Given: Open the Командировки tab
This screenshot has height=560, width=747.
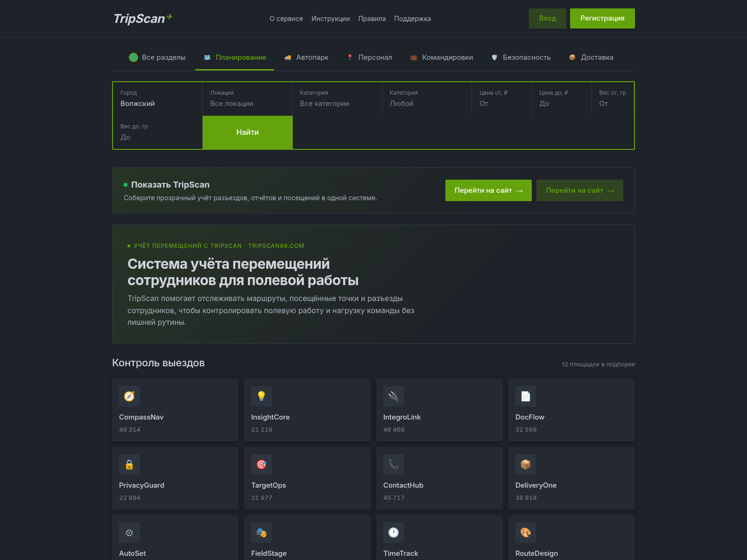Looking at the screenshot, I should (x=442, y=57).
